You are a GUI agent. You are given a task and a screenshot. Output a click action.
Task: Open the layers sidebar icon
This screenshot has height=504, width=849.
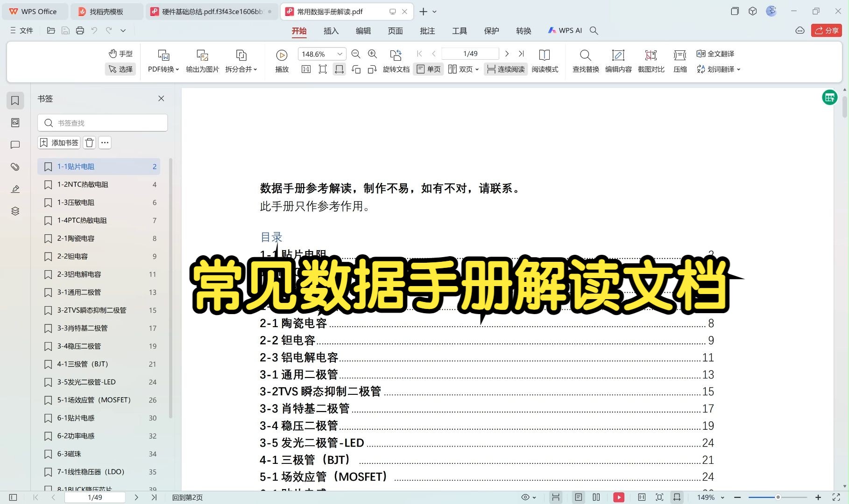[15, 211]
